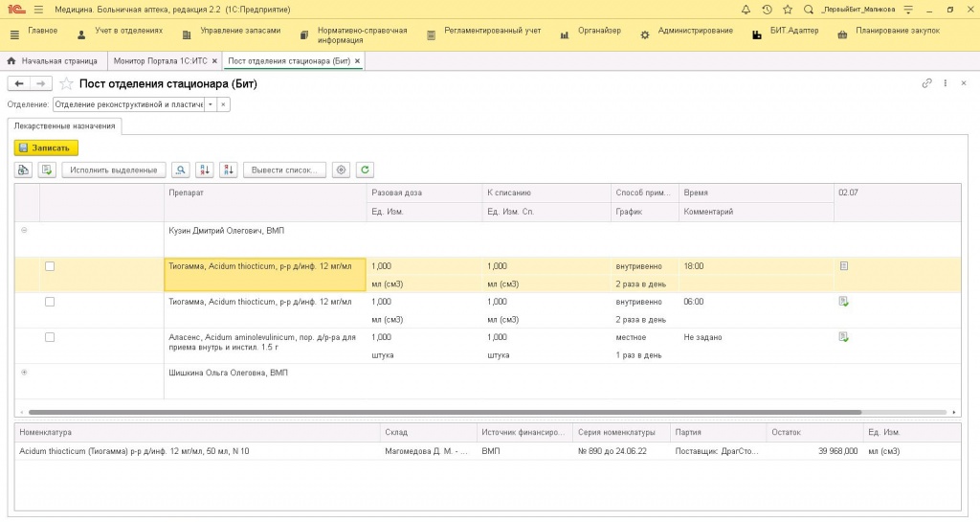Viewport: 980px width, 522px height.
Task: Click the Записать button
Action: (46, 148)
